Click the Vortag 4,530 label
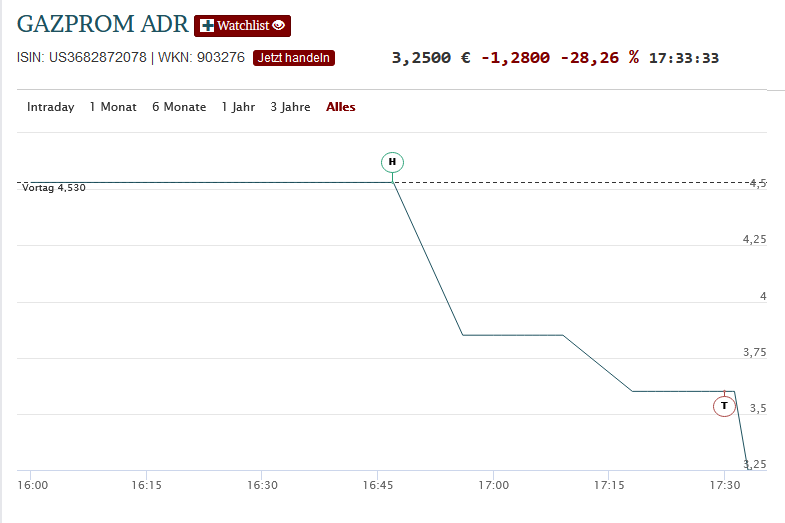 [x=54, y=188]
